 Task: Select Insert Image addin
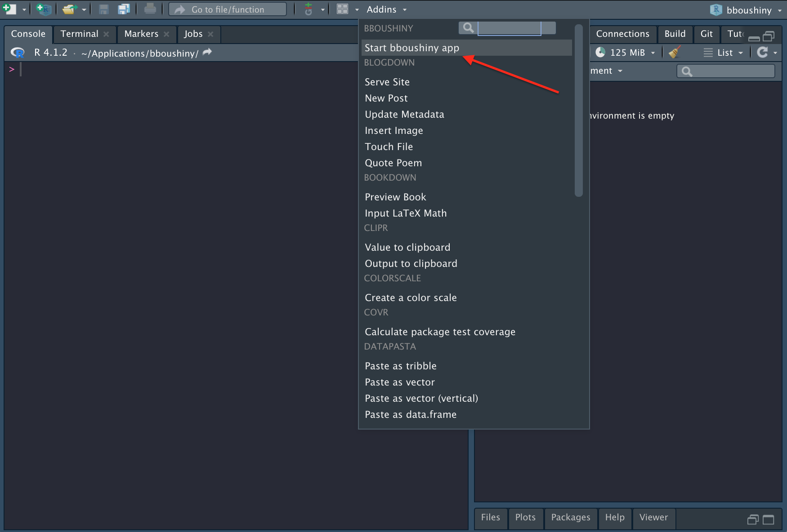pos(466,130)
